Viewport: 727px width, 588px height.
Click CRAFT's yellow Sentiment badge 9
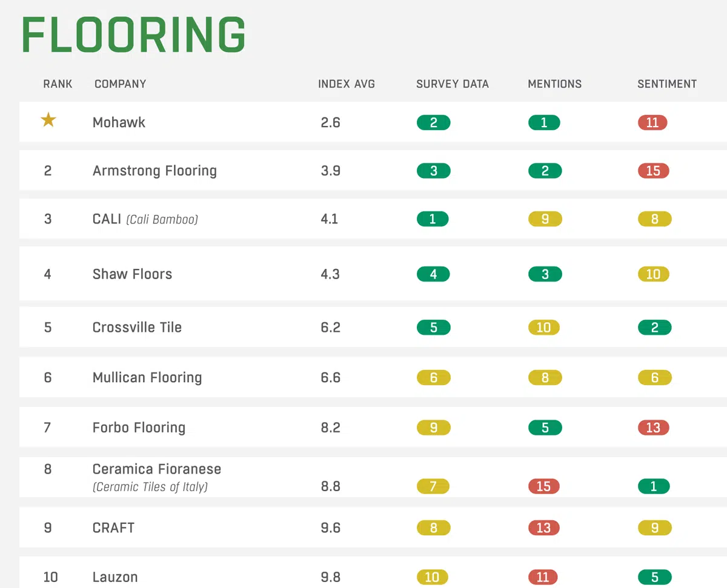pyautogui.click(x=655, y=528)
